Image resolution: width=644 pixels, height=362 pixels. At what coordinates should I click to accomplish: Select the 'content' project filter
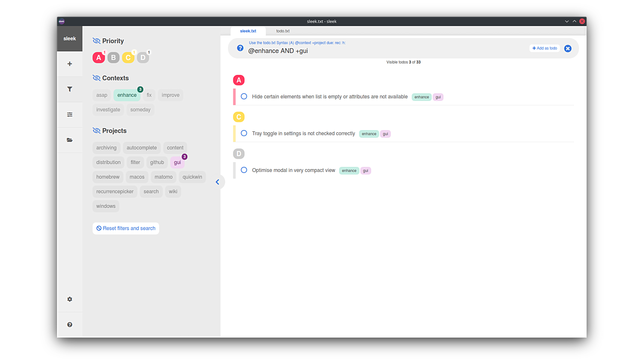175,148
